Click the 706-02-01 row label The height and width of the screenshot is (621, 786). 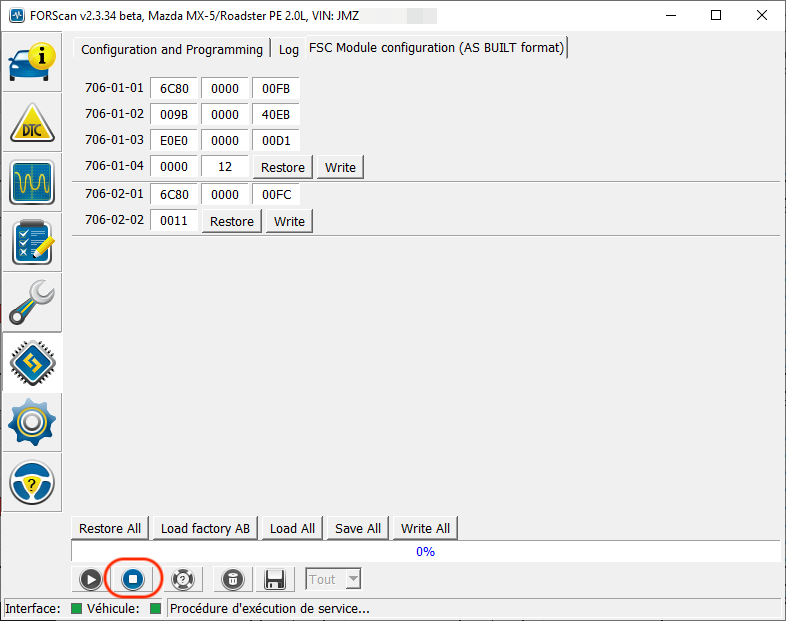click(x=114, y=193)
